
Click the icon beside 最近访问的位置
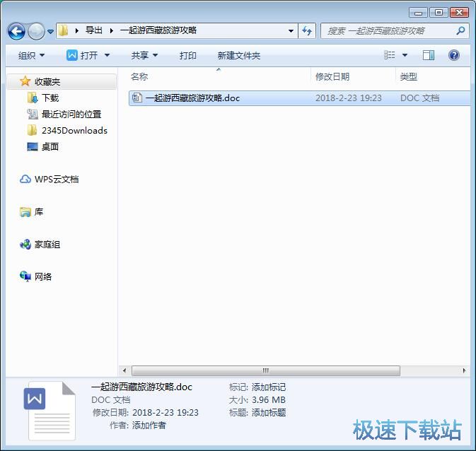(x=32, y=114)
